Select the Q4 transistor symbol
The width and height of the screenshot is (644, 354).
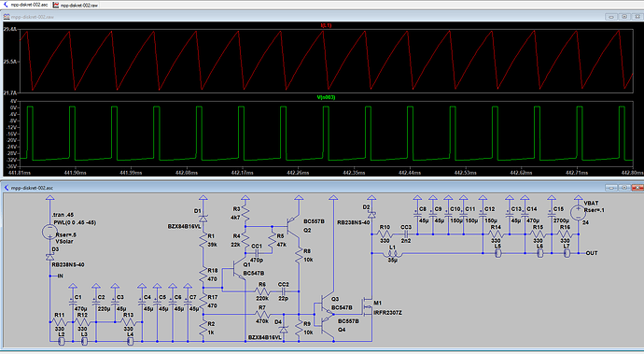click(x=328, y=325)
